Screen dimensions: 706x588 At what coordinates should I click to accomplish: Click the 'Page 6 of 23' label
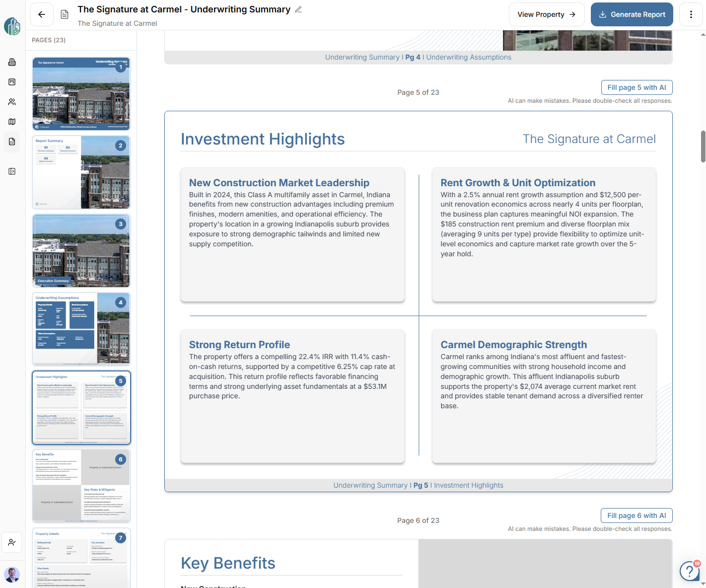click(418, 520)
